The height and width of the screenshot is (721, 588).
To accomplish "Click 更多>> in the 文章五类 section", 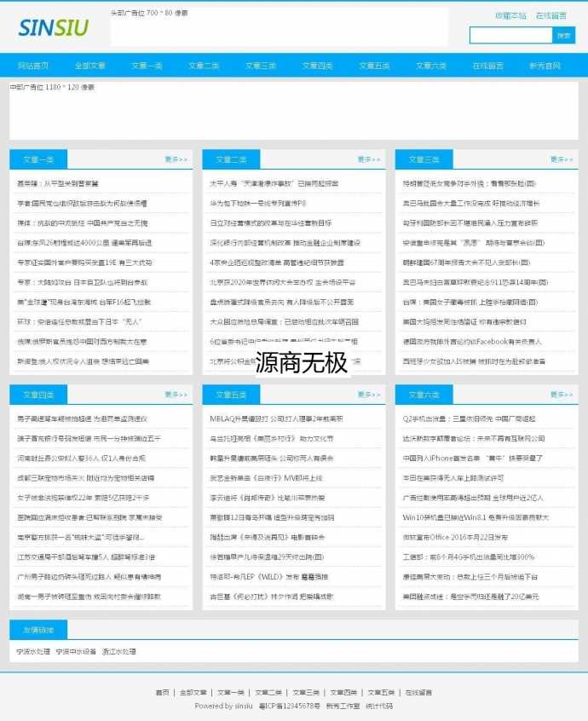I will pos(369,395).
